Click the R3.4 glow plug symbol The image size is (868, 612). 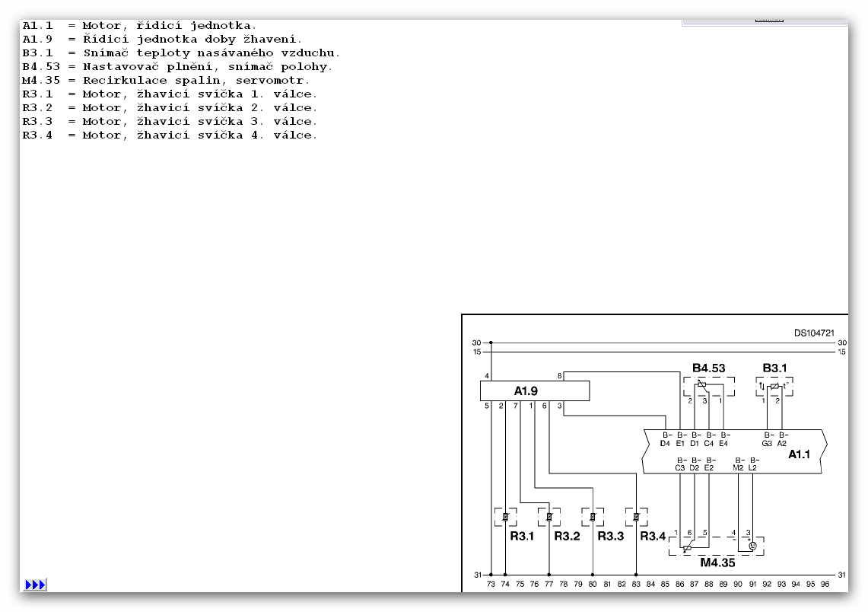[x=636, y=517]
